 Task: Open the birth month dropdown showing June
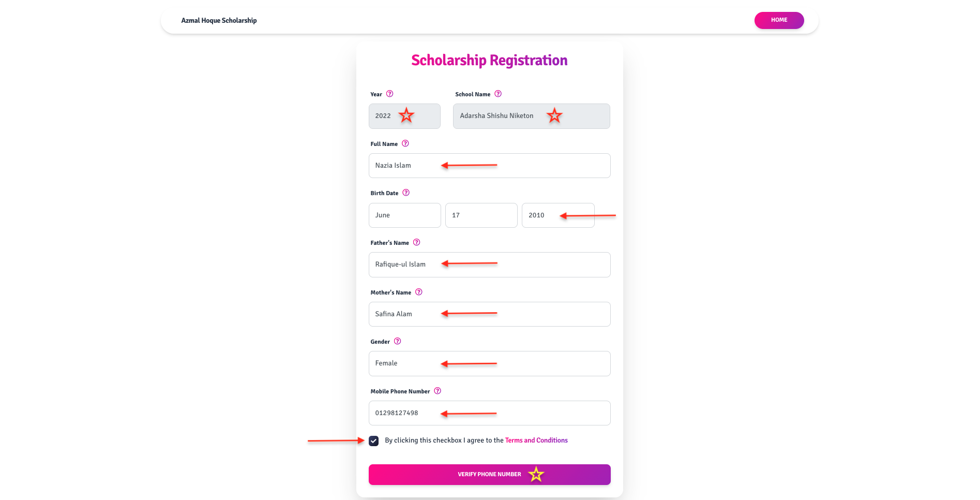pyautogui.click(x=404, y=215)
